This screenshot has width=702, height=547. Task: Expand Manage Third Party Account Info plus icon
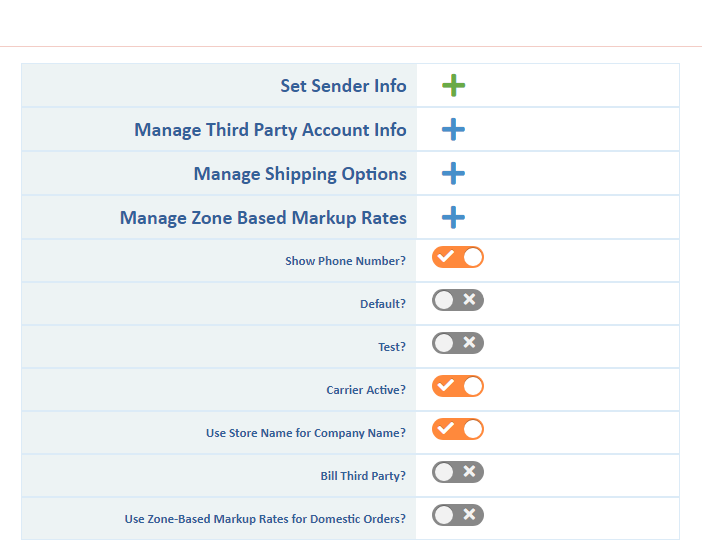[453, 130]
